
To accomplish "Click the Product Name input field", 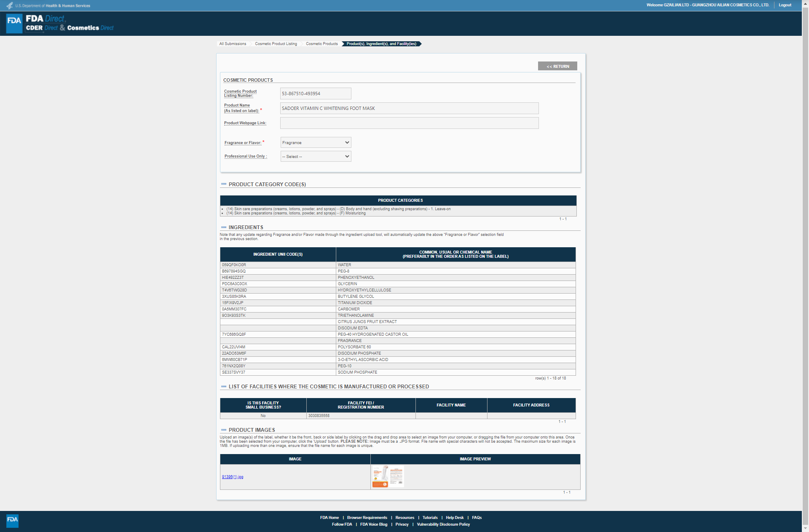I will coord(409,108).
